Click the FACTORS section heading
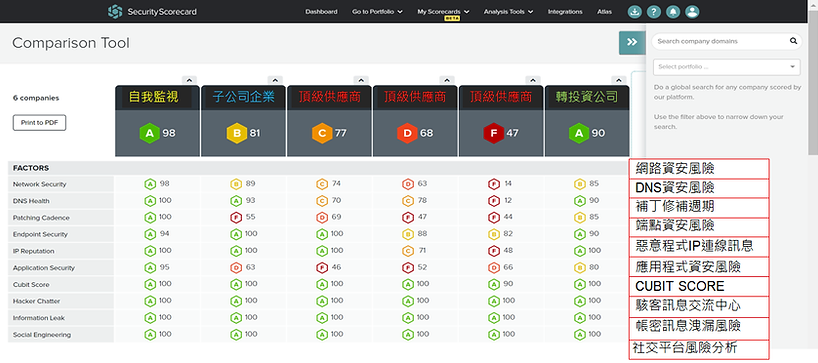 31,168
